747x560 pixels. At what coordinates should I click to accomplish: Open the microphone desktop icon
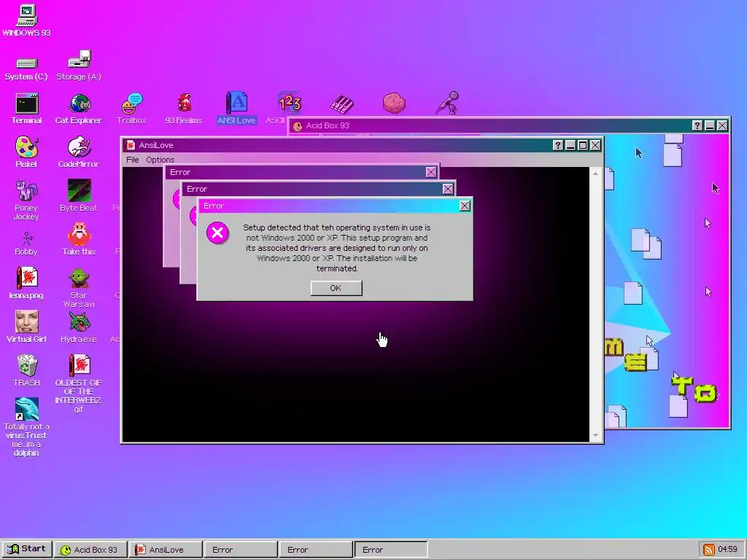point(447,103)
